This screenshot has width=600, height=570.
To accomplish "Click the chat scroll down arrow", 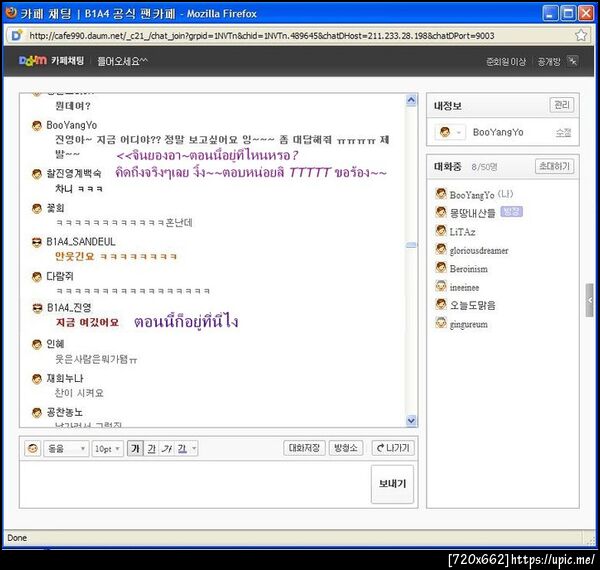I will pos(411,421).
